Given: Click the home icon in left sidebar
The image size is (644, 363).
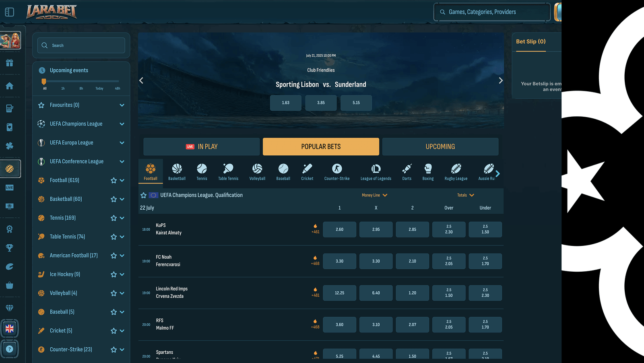Looking at the screenshot, I should tap(10, 86).
